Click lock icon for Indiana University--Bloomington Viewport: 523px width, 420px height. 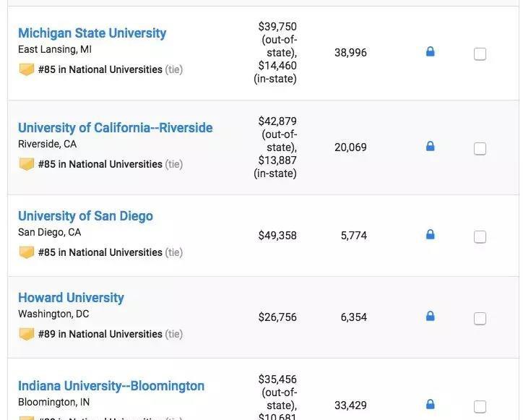[x=431, y=404]
